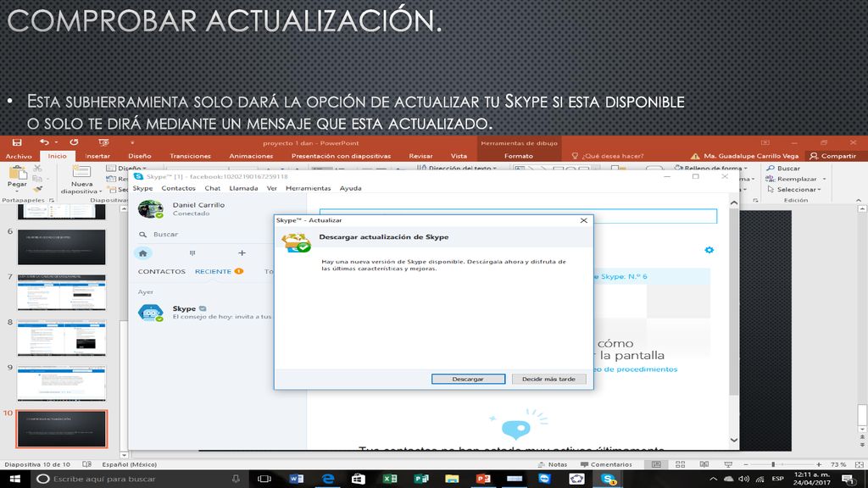Viewport: 868px width, 488px height.
Task: Open the Undo history dropdown arrow
Action: coord(57,142)
